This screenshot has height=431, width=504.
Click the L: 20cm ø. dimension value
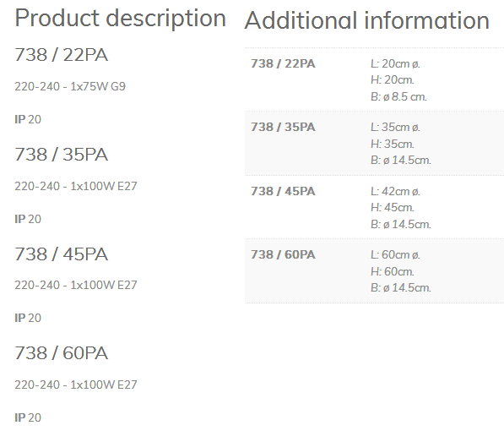[395, 63]
